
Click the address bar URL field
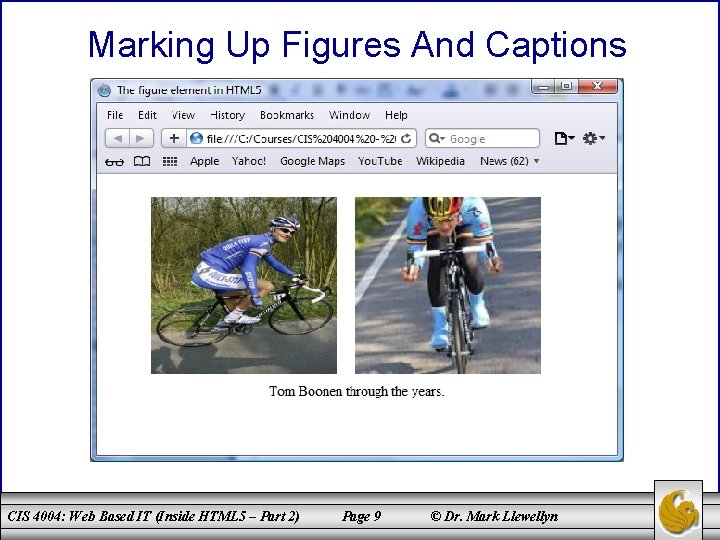pyautogui.click(x=301, y=138)
